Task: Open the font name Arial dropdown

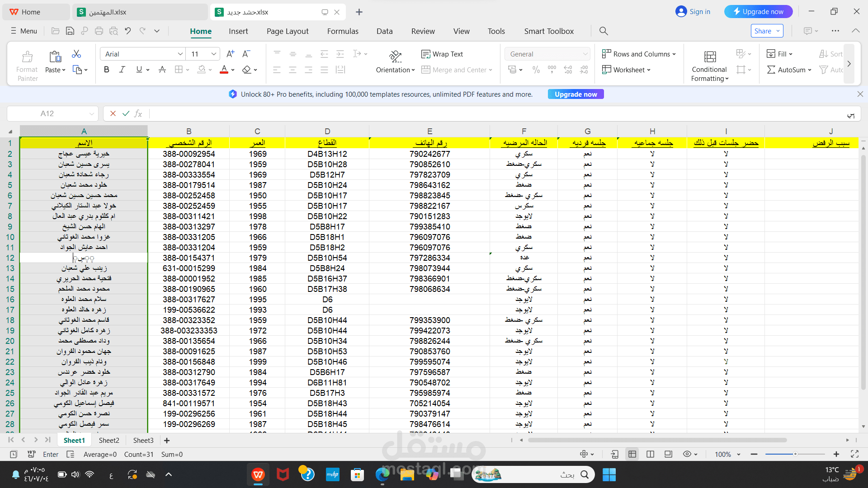Action: pyautogui.click(x=180, y=54)
